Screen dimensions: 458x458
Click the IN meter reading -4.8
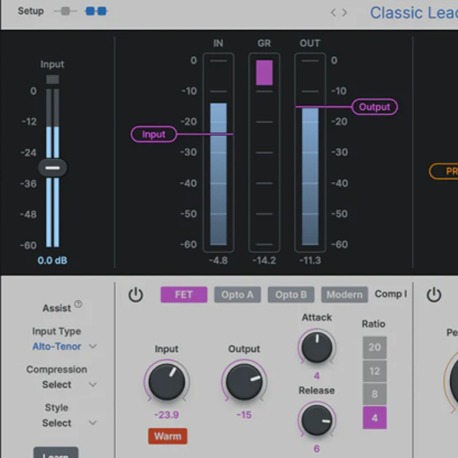[218, 260]
